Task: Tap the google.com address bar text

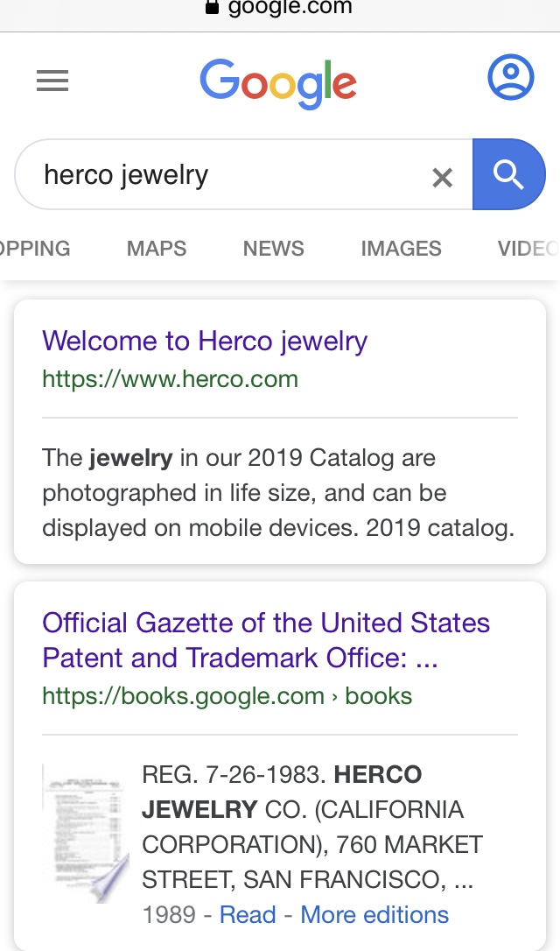Action: click(290, 8)
